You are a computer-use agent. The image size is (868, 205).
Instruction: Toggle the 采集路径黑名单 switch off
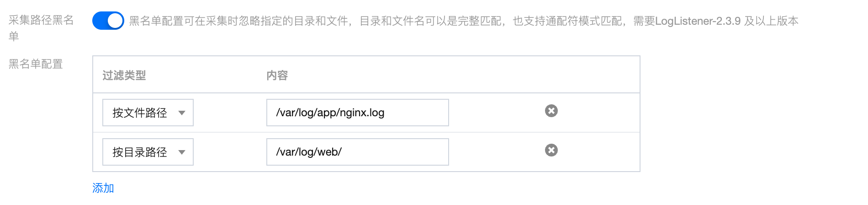click(x=108, y=21)
